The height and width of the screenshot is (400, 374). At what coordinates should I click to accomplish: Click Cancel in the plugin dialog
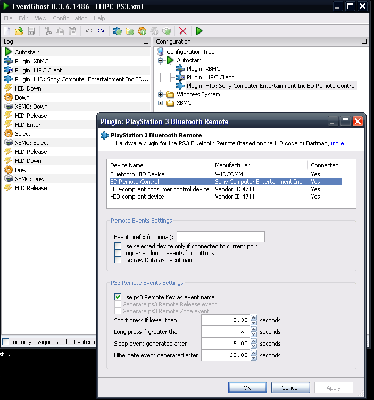(x=290, y=388)
